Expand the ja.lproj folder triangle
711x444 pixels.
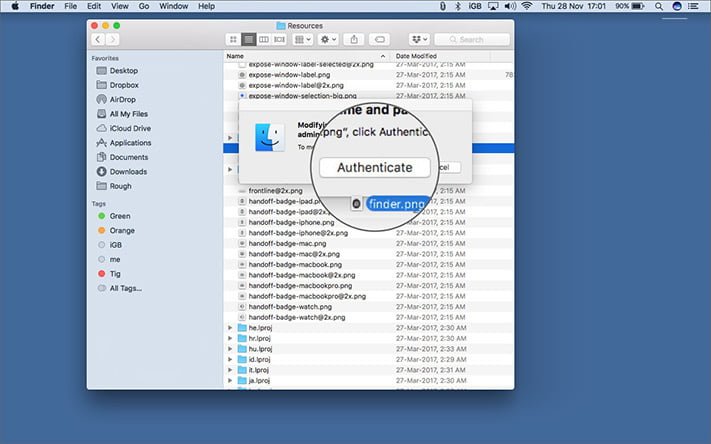click(230, 381)
